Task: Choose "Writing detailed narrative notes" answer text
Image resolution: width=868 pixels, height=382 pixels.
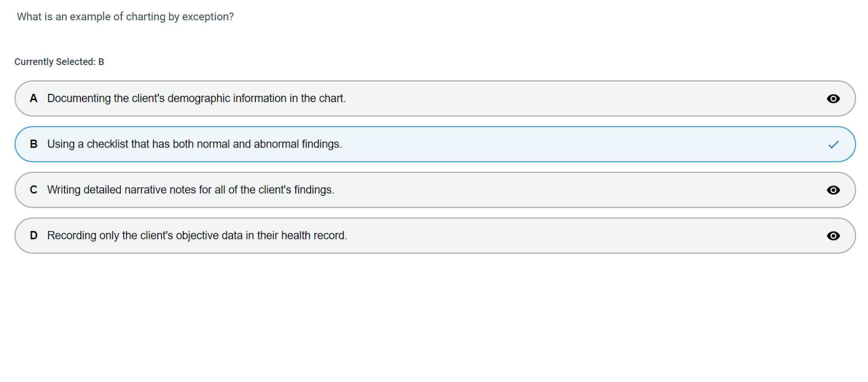Action: tap(190, 190)
